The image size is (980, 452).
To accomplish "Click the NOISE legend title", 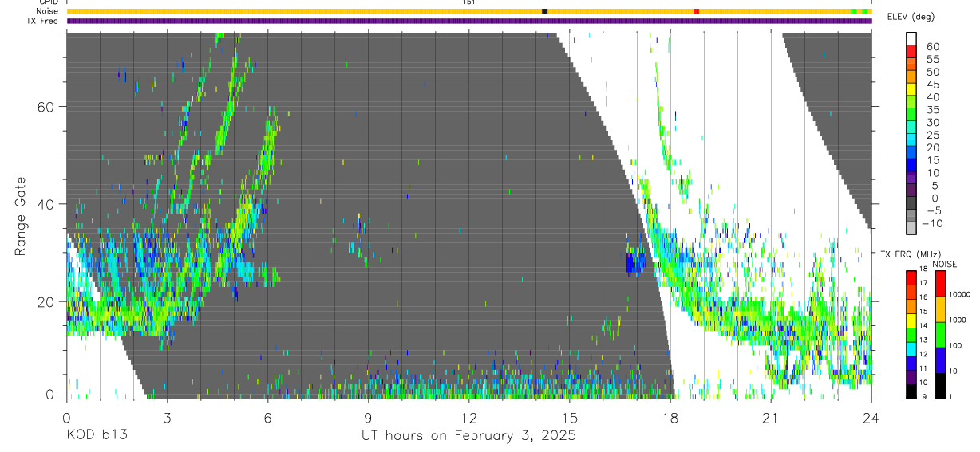I will [944, 264].
